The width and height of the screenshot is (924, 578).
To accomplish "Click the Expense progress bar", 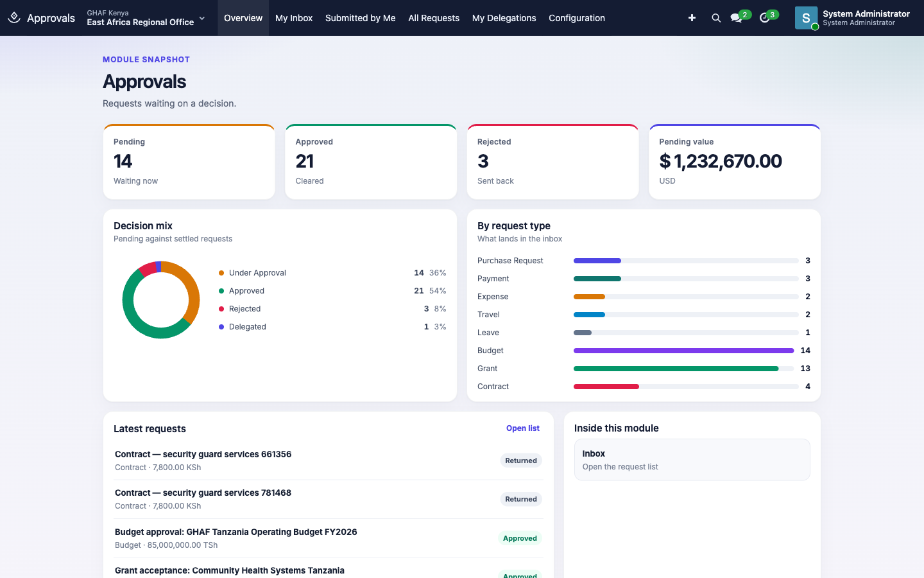I will [686, 297].
